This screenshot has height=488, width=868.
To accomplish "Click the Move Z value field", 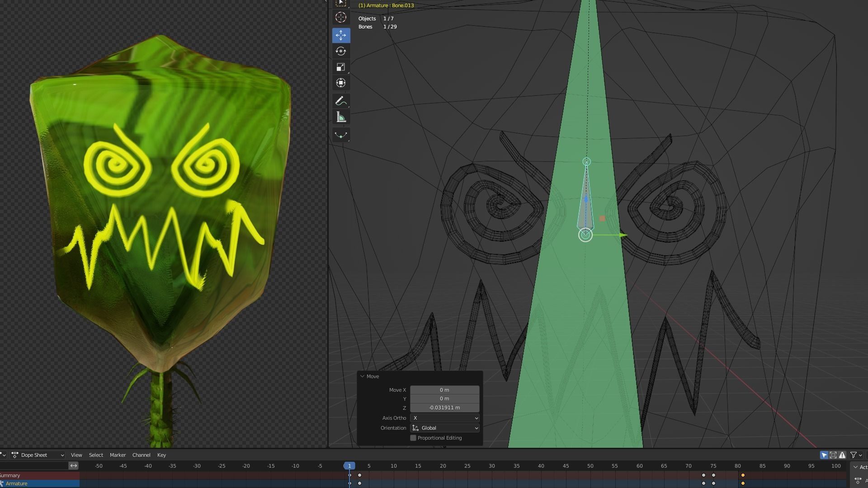I will 444,408.
